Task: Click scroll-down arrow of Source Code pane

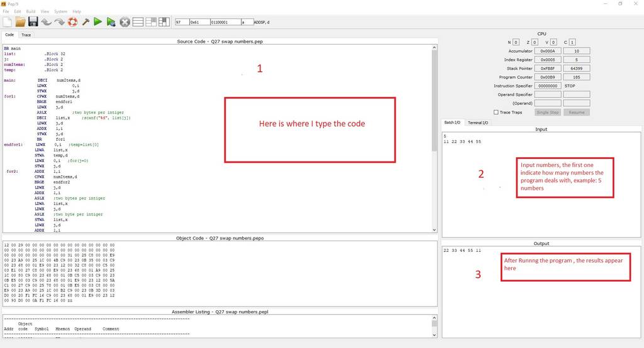Action: (434, 230)
